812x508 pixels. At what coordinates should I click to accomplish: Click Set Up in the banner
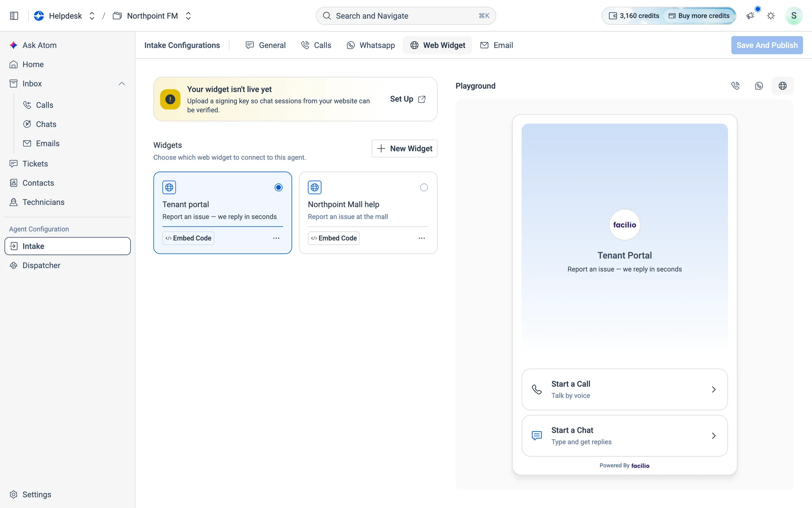click(408, 99)
